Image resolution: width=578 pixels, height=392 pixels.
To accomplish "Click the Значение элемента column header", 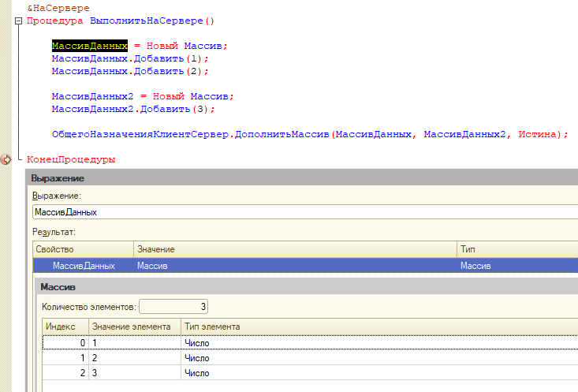I will (x=132, y=327).
